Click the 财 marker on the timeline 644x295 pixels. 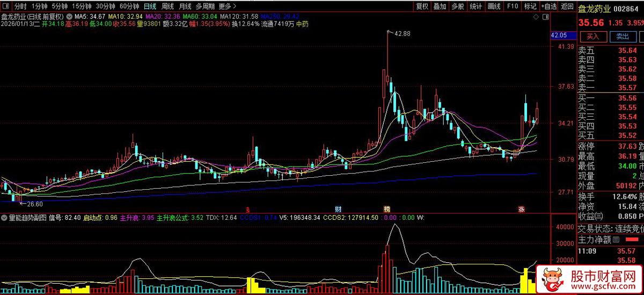tap(338, 208)
